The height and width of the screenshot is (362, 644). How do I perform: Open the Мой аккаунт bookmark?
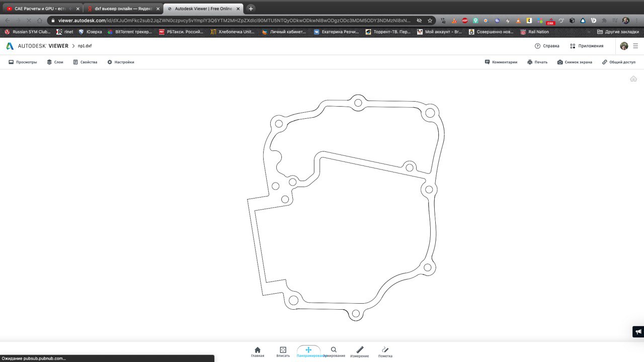(439, 32)
